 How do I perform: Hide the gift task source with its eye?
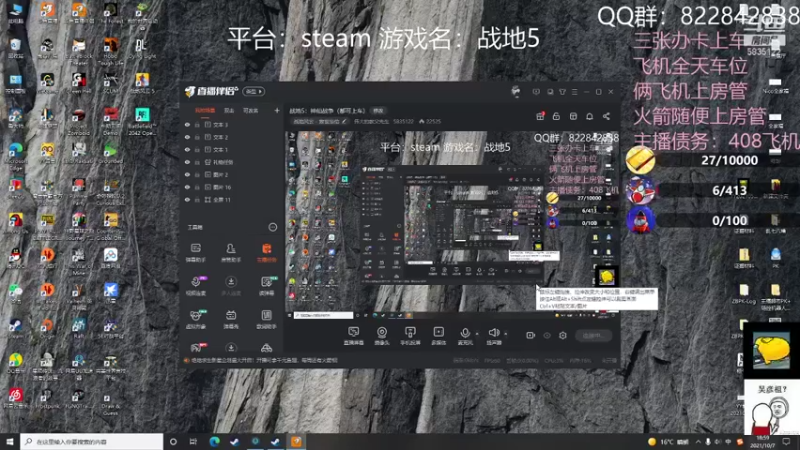(187, 162)
